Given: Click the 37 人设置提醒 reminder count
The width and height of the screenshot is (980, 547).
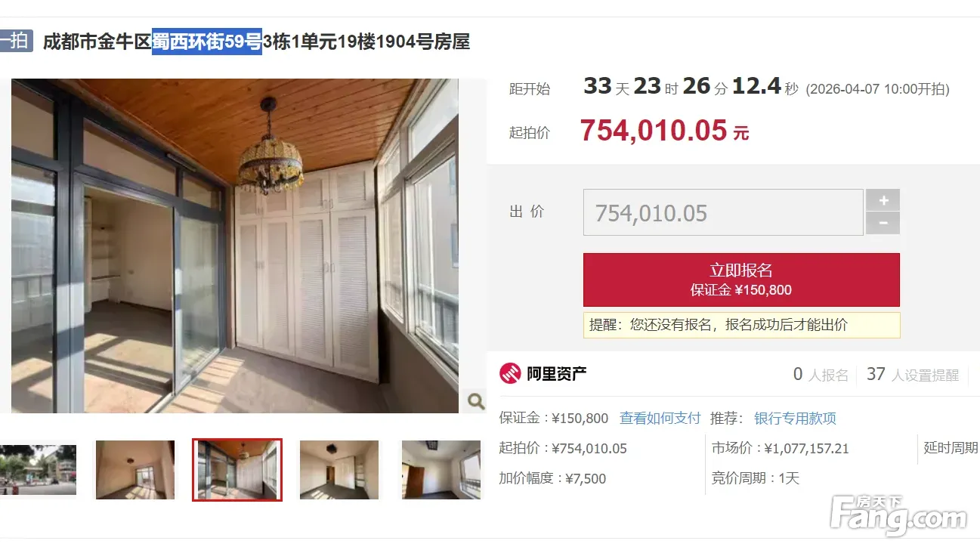Looking at the screenshot, I should pyautogui.click(x=913, y=375).
